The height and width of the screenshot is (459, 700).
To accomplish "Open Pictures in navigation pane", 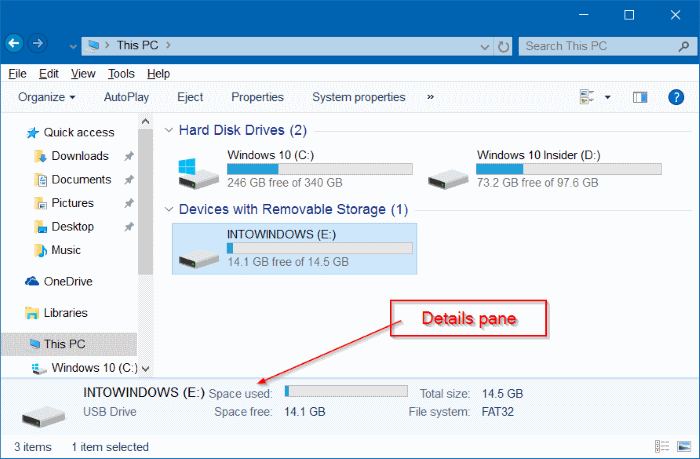I will click(64, 203).
